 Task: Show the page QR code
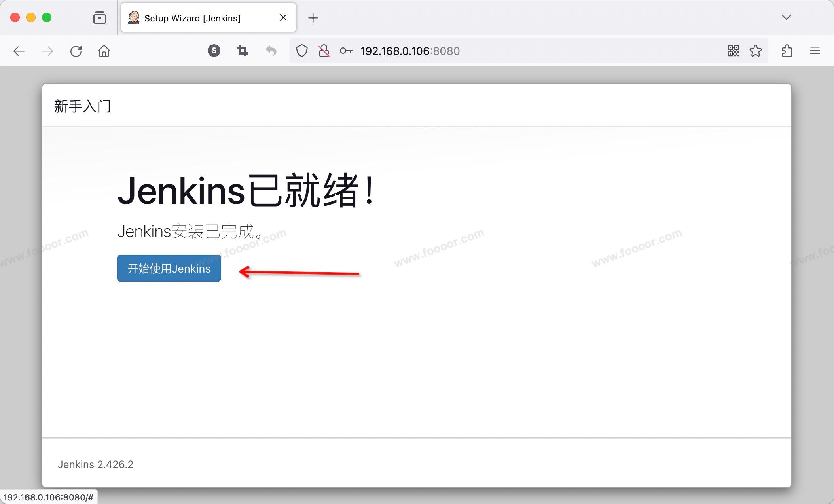734,51
